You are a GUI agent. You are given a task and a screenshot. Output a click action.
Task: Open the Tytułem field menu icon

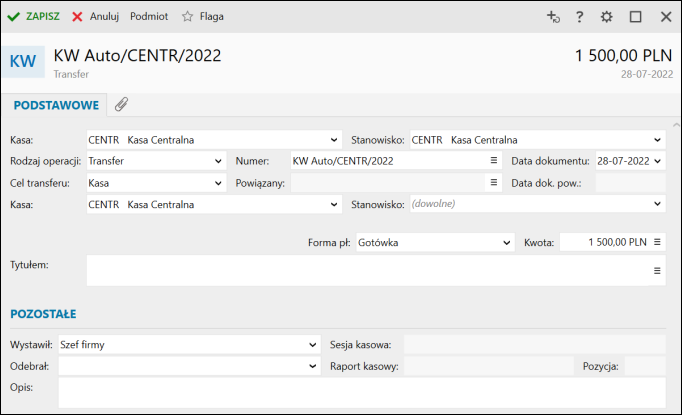point(658,270)
